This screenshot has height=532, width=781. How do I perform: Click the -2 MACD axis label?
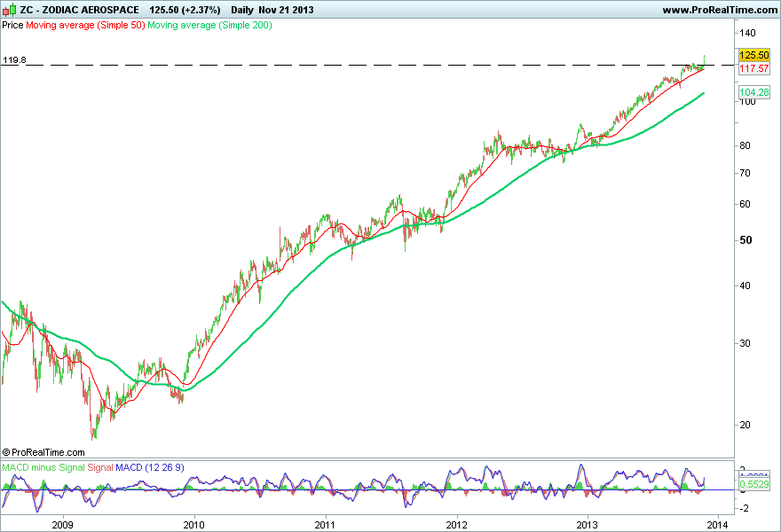(x=744, y=509)
